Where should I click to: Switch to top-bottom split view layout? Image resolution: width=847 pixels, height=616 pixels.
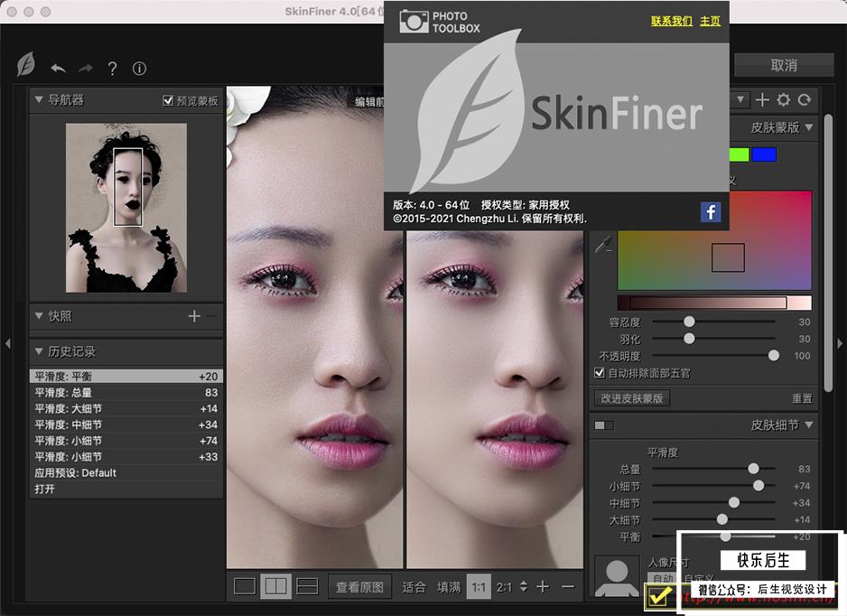(x=308, y=586)
